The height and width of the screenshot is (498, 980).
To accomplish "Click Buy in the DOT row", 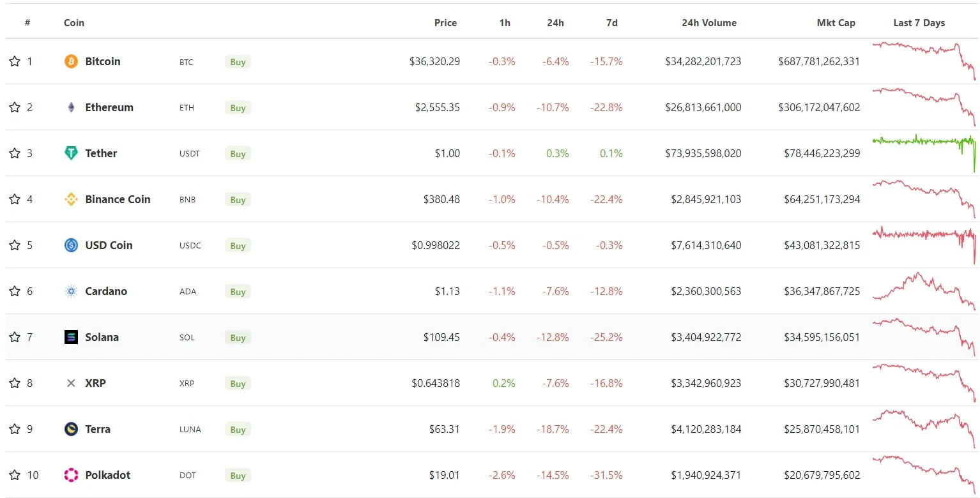I will [238, 476].
